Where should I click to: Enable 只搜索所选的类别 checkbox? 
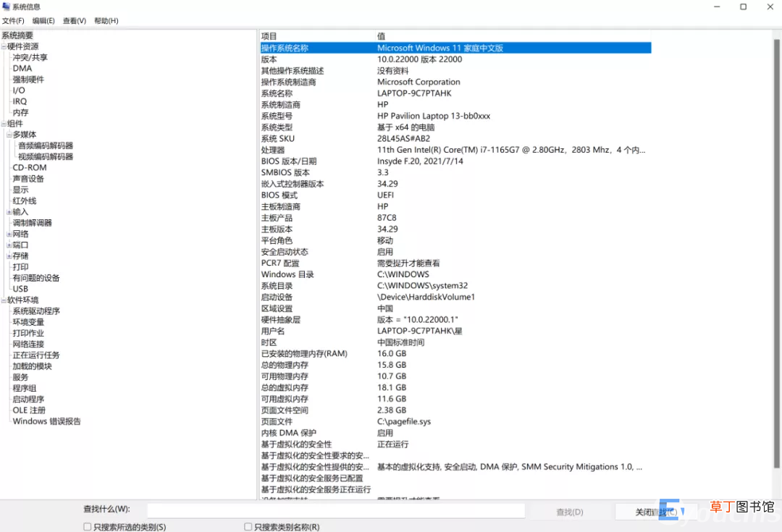(88, 526)
